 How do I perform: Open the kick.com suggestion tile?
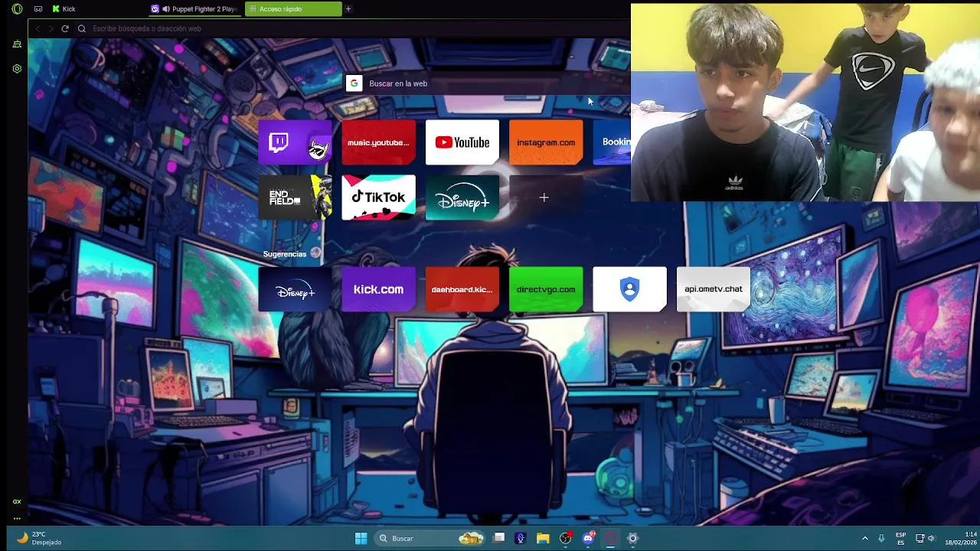pos(378,289)
